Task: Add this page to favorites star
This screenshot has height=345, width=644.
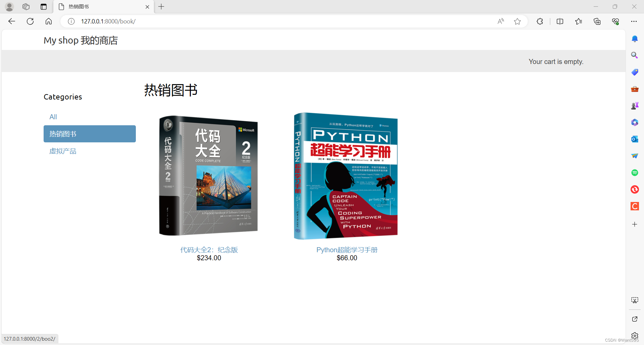Action: pyautogui.click(x=517, y=21)
